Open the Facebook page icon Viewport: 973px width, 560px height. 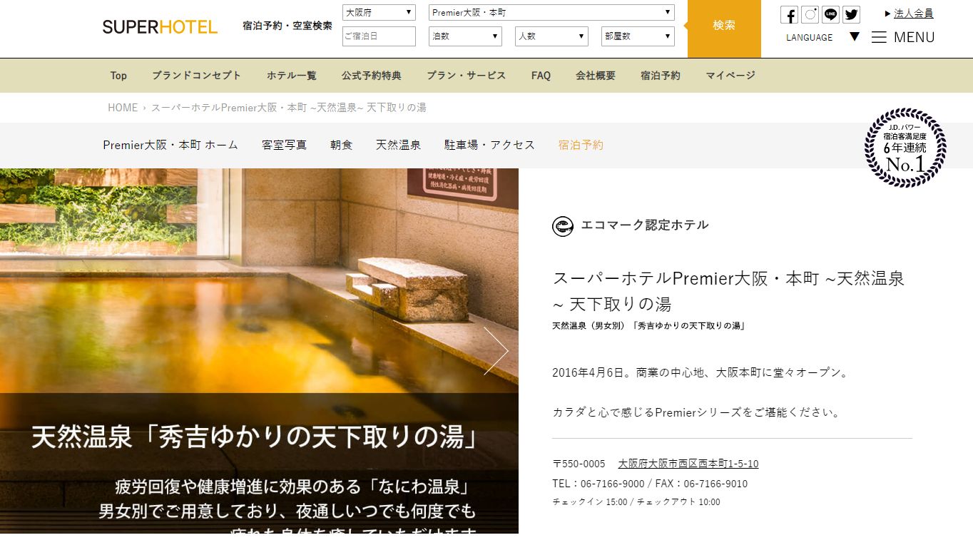coord(789,15)
